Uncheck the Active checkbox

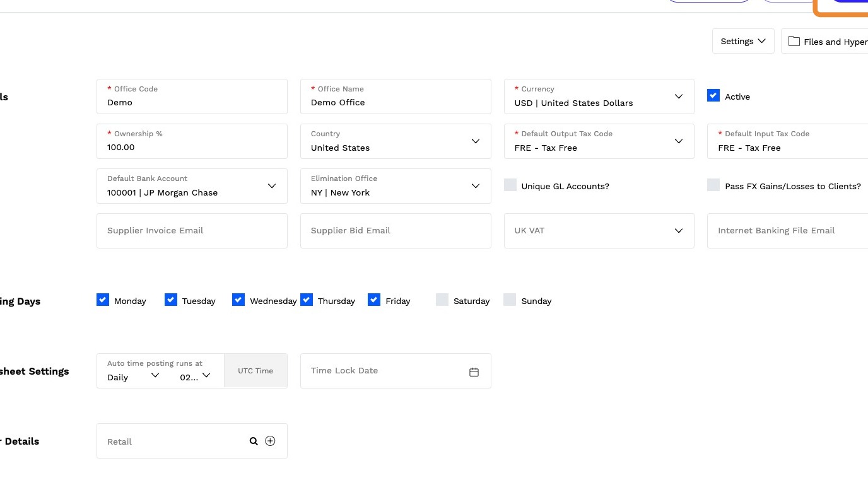pyautogui.click(x=713, y=96)
